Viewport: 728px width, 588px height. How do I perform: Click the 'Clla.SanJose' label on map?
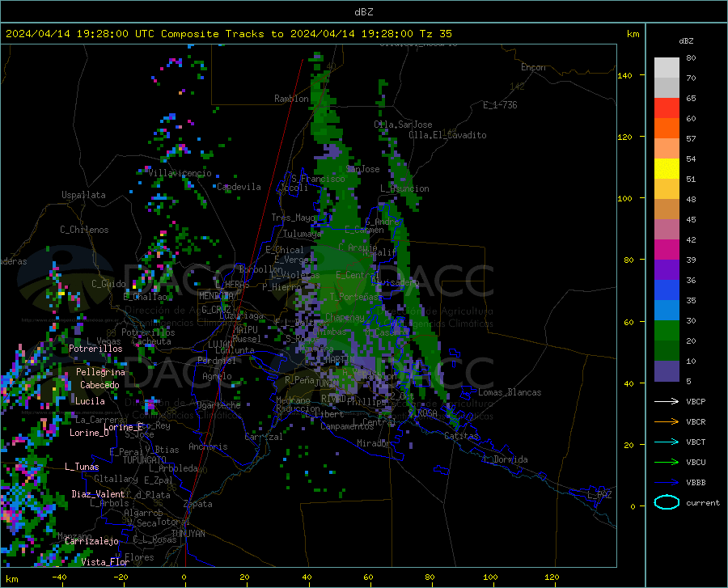pos(403,125)
